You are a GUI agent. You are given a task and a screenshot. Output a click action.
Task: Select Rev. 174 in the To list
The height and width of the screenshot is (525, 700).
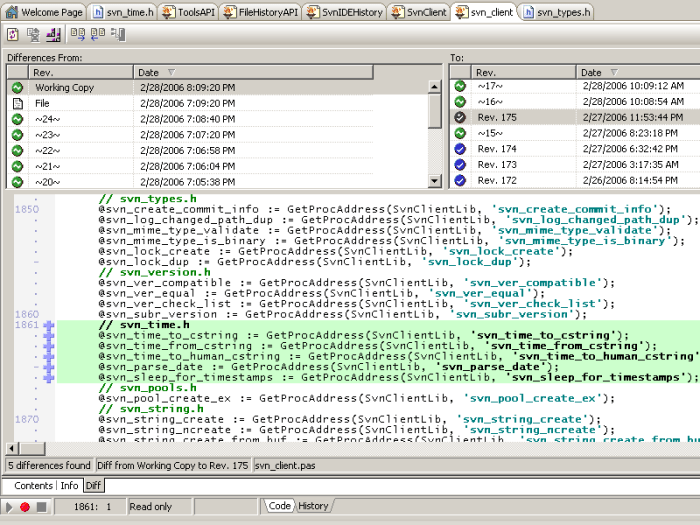click(497, 149)
